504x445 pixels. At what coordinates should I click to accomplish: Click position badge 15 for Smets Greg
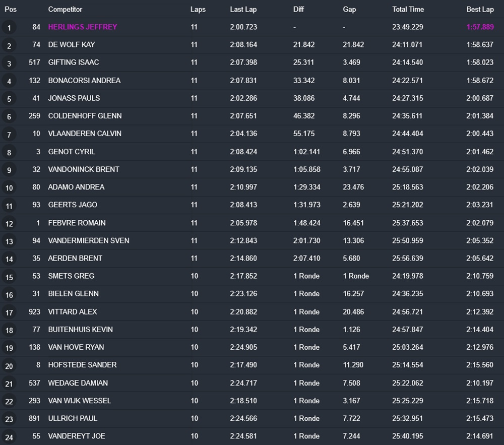tap(9, 277)
